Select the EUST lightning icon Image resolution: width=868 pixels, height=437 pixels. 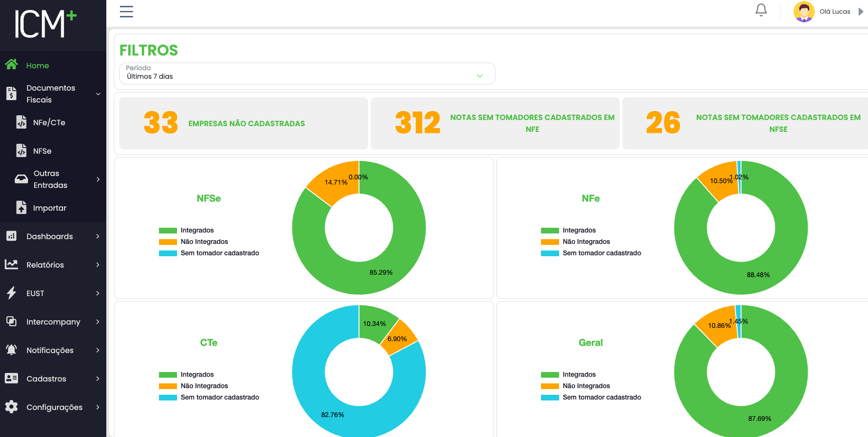pyautogui.click(x=11, y=293)
